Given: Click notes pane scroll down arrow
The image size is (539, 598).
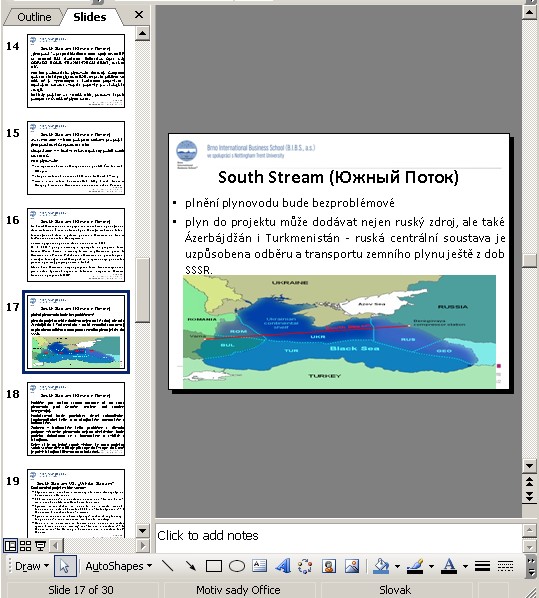Looking at the screenshot, I should (529, 546).
